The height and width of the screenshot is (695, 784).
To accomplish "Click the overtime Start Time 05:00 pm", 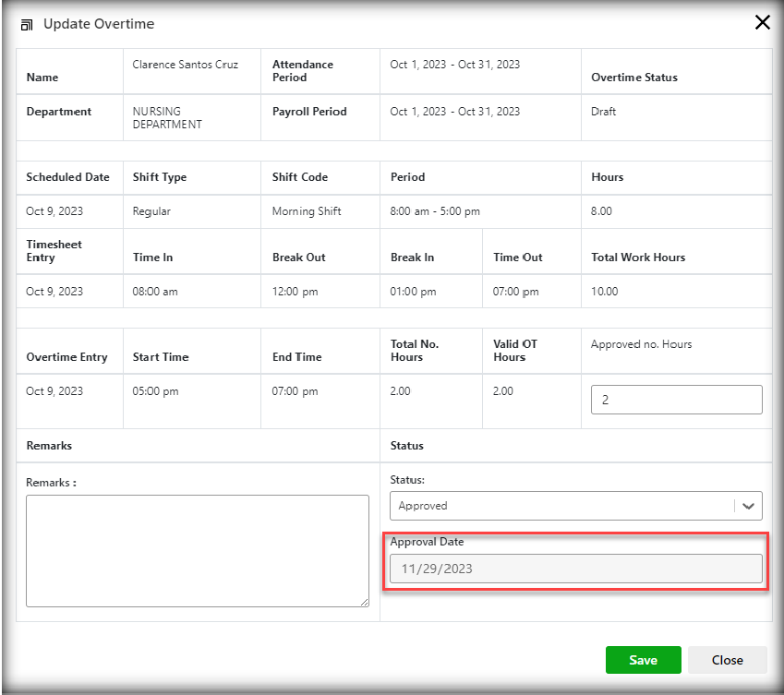I will [x=156, y=391].
